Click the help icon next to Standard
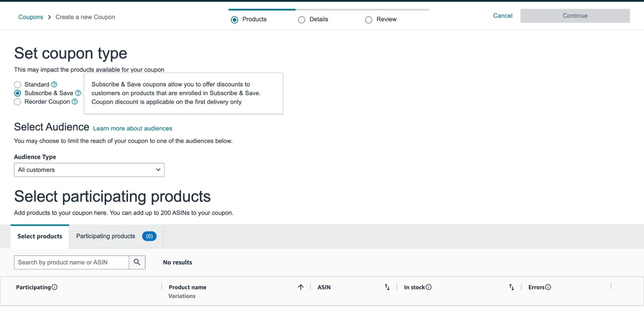644x311 pixels. 54,84
